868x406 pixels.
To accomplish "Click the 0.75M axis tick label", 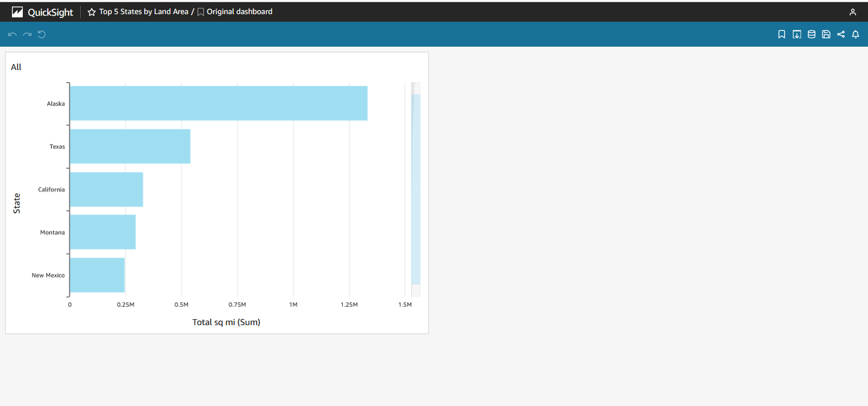I will tap(237, 304).
